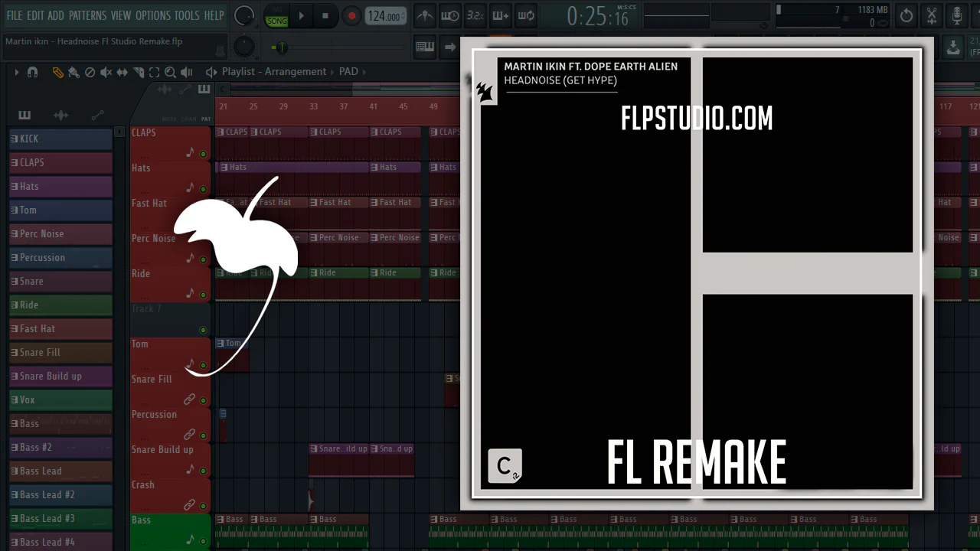Click the Crash track header
The image size is (980, 551).
[x=170, y=495]
